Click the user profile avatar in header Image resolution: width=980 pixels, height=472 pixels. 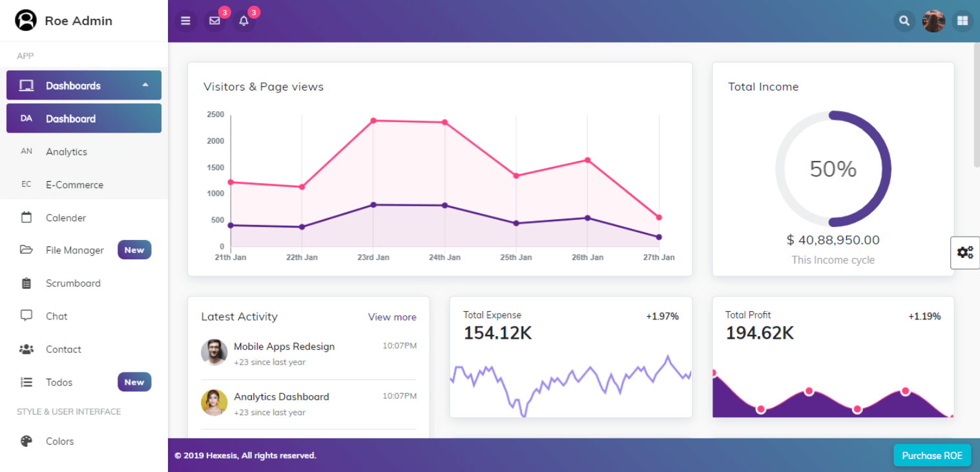point(933,21)
